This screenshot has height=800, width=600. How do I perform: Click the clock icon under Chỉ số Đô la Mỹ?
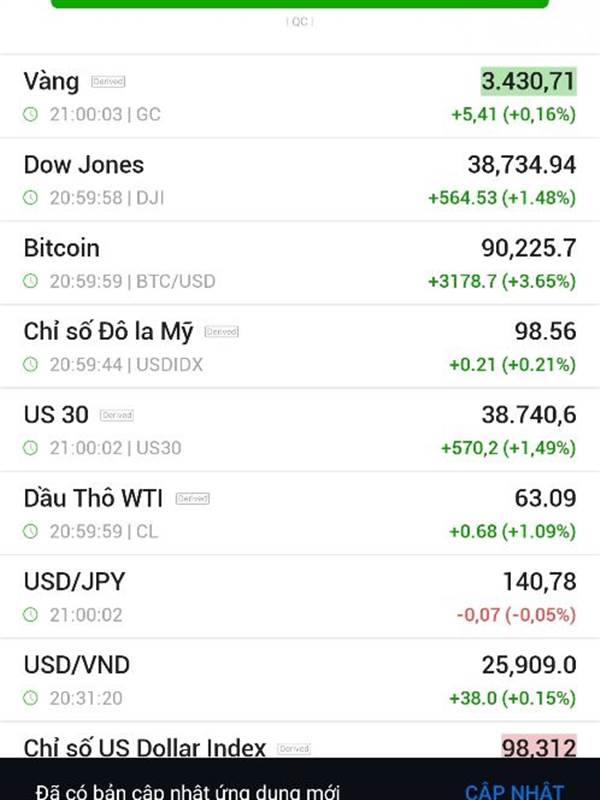[x=31, y=364]
